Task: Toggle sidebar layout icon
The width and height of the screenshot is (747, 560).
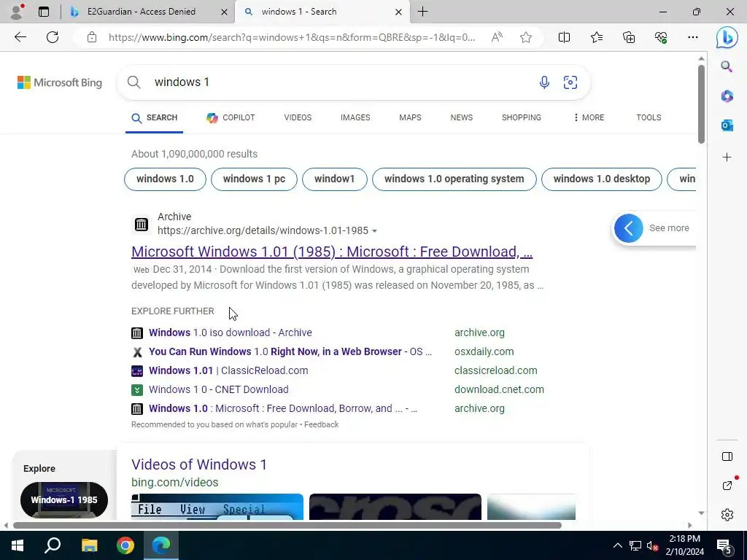Action: click(727, 456)
